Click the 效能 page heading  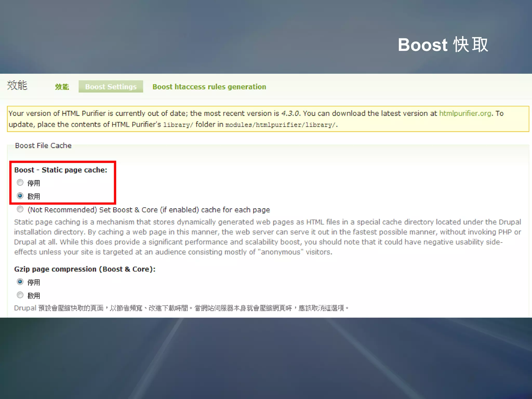pos(17,85)
